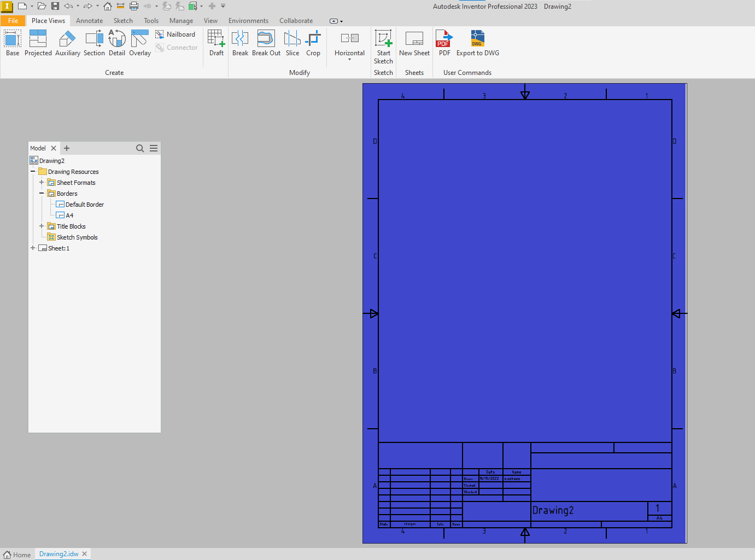This screenshot has width=755, height=560.
Task: Select the Break tool
Action: 240,43
